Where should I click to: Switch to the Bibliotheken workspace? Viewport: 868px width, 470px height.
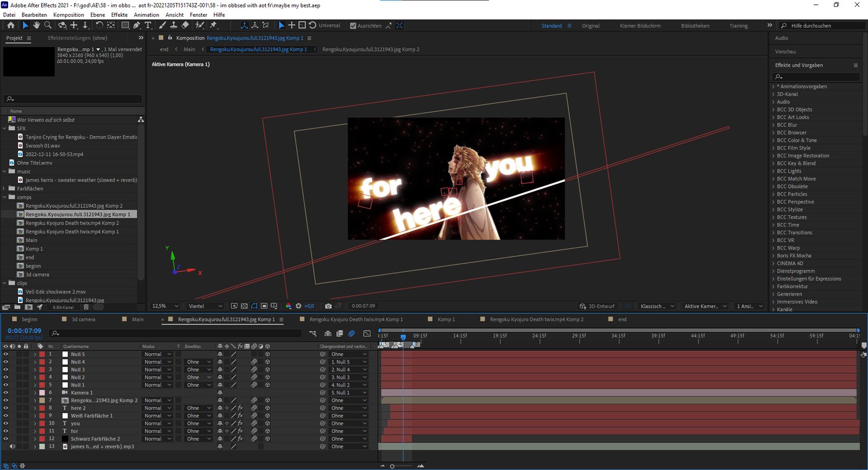pos(695,26)
